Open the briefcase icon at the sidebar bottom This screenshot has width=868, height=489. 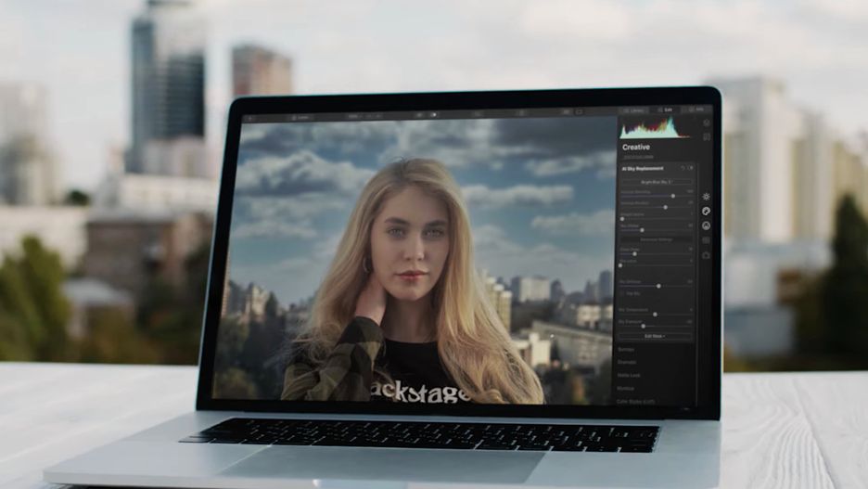coord(707,255)
